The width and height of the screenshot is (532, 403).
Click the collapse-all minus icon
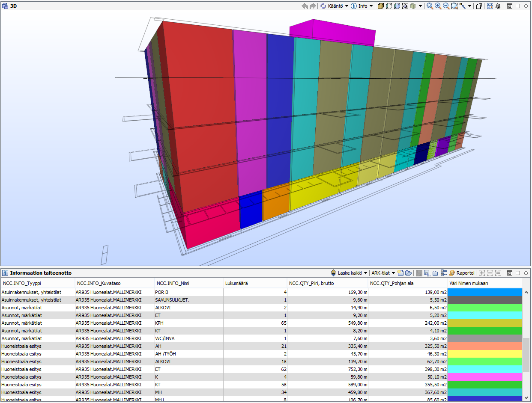(490, 273)
